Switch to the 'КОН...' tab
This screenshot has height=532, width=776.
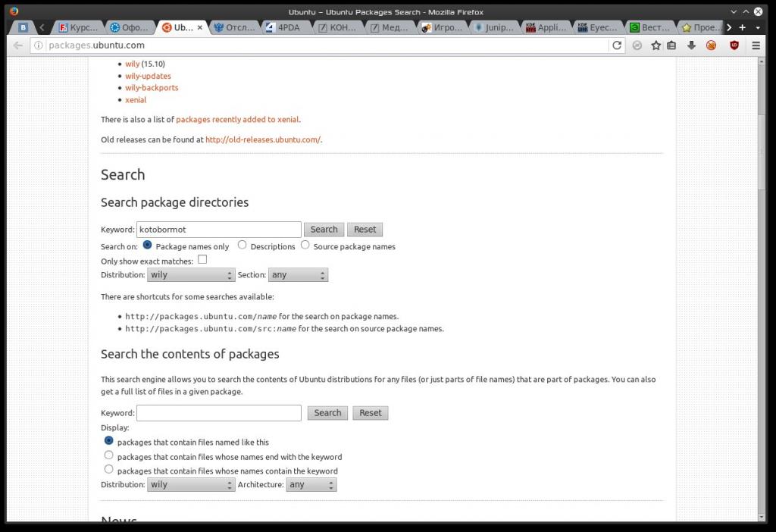[x=339, y=28]
